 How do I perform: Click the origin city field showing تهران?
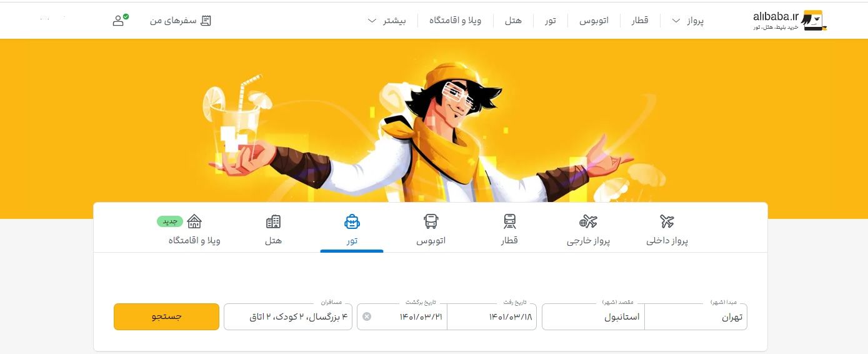pyautogui.click(x=696, y=316)
